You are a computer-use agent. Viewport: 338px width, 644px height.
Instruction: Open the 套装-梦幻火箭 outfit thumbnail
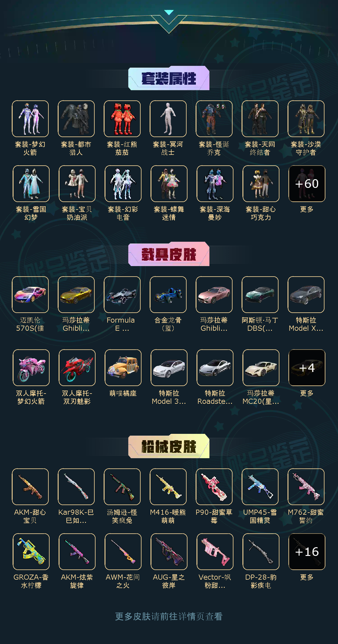pos(30,119)
